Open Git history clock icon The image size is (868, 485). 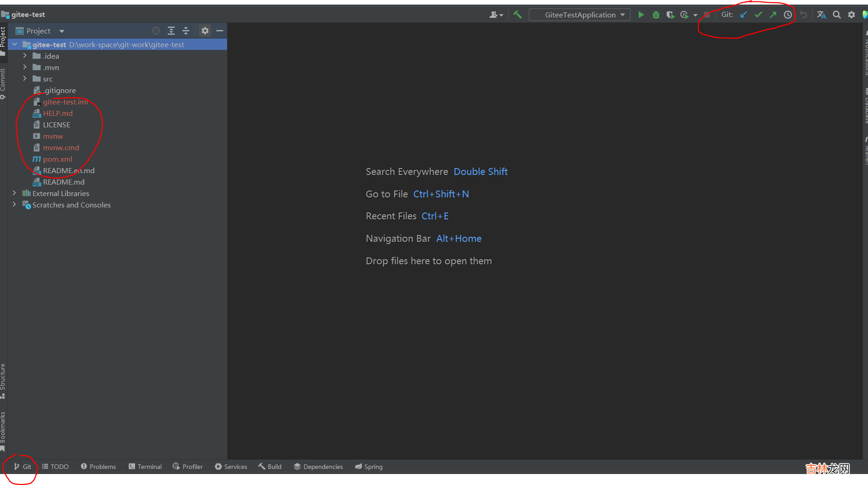(788, 15)
